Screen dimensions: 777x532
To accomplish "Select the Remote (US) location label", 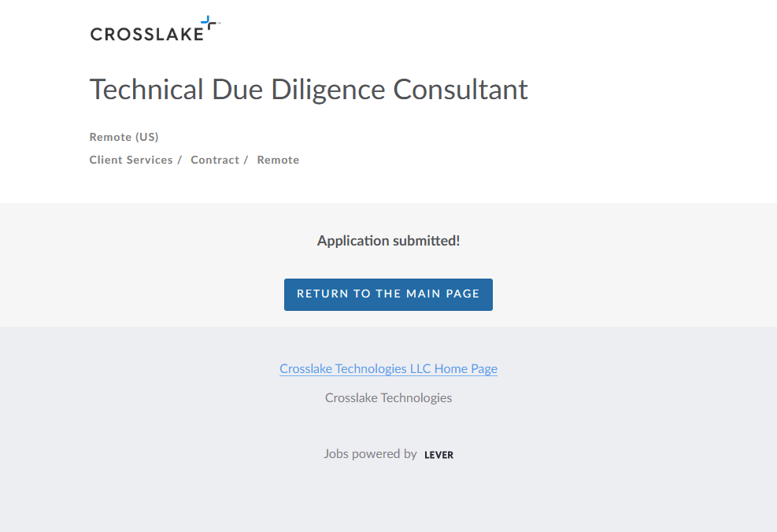I will 124,137.
